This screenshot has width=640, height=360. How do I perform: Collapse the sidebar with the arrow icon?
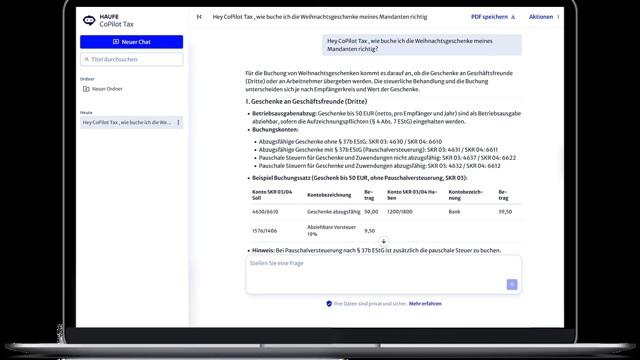[x=199, y=17]
